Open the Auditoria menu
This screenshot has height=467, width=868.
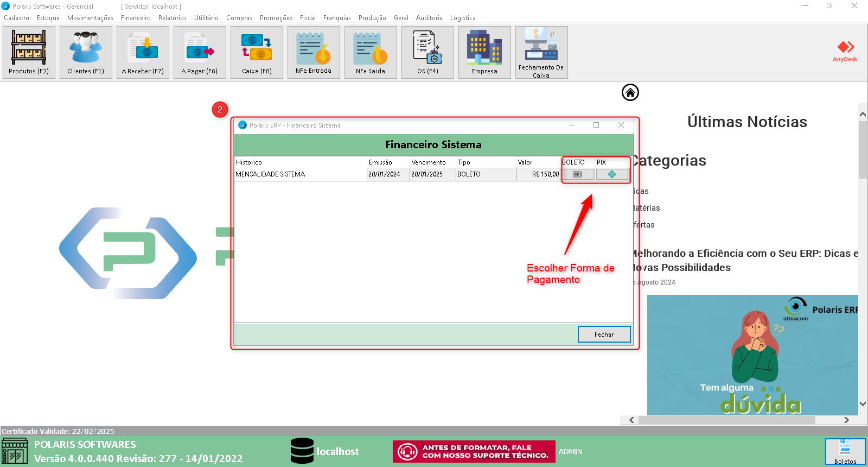[x=429, y=18]
